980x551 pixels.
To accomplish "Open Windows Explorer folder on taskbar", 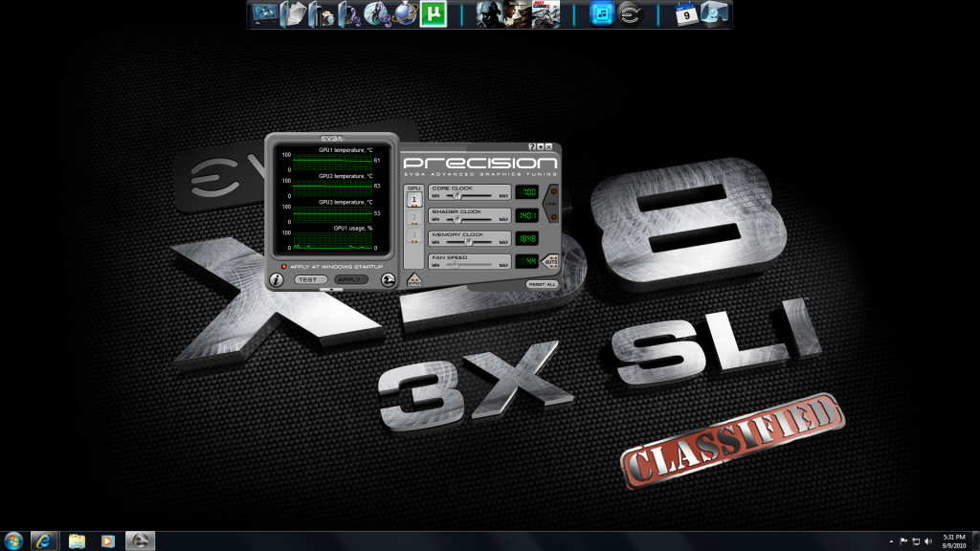I will pos(77,541).
